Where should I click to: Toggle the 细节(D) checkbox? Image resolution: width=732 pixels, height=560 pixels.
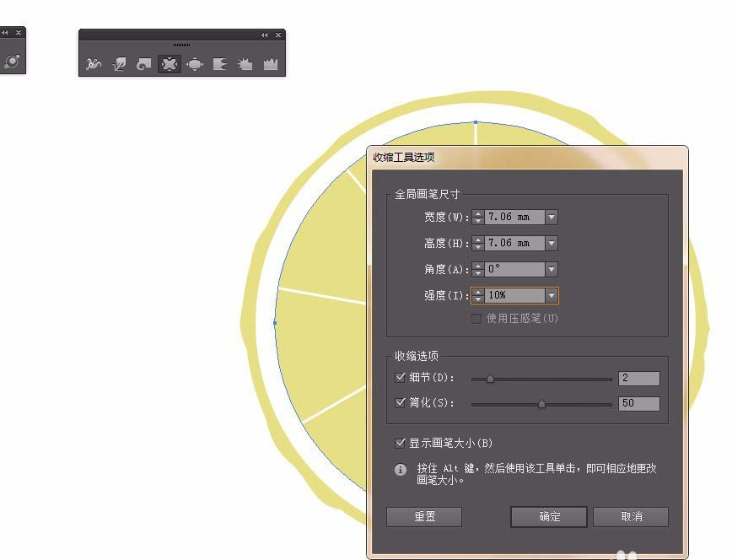400,377
